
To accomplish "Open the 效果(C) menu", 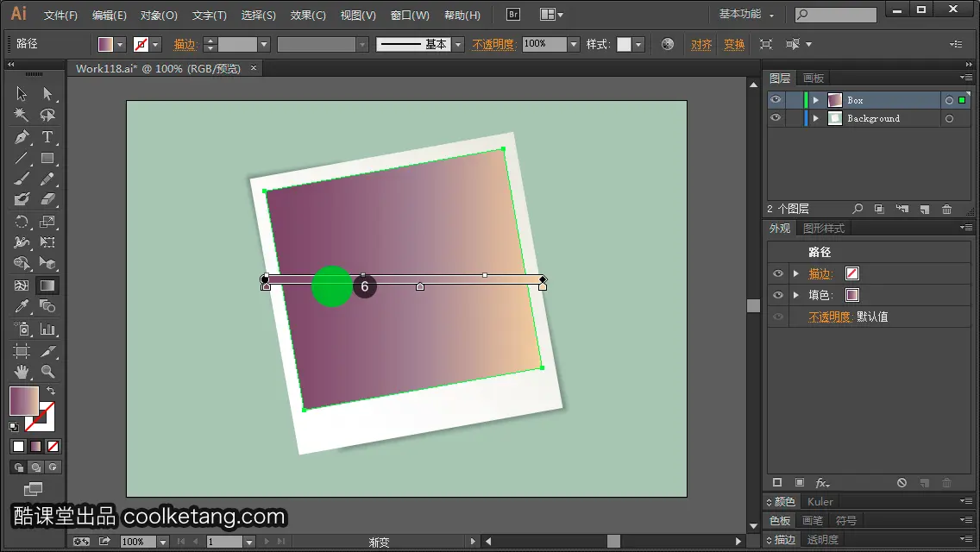I will pos(308,15).
